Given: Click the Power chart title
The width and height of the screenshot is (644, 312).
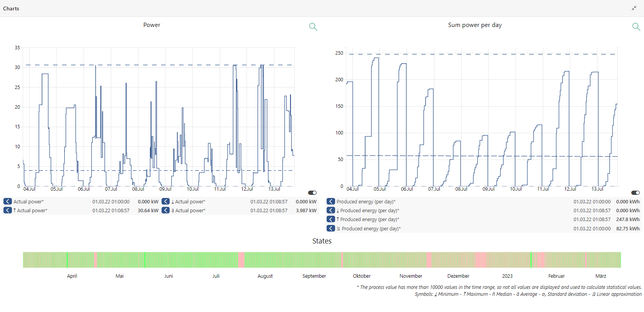Looking at the screenshot, I should 152,25.
